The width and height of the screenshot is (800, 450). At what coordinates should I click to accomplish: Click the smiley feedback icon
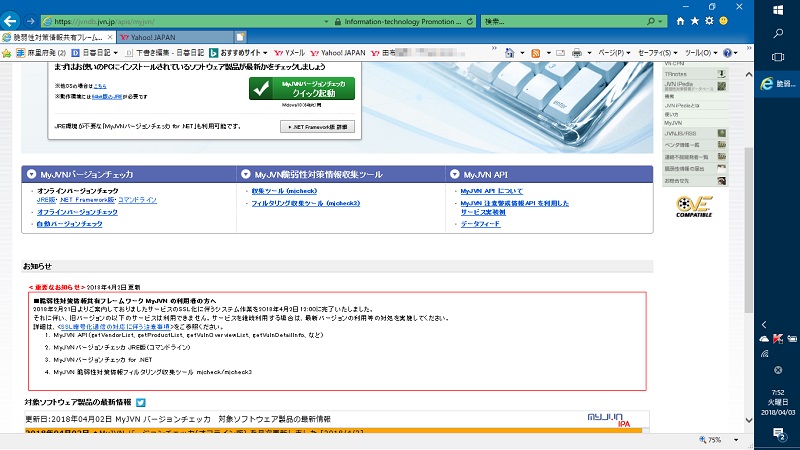click(723, 21)
